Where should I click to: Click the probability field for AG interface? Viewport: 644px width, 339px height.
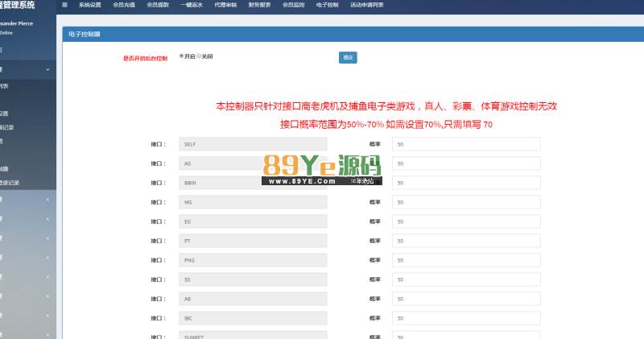[x=465, y=163]
